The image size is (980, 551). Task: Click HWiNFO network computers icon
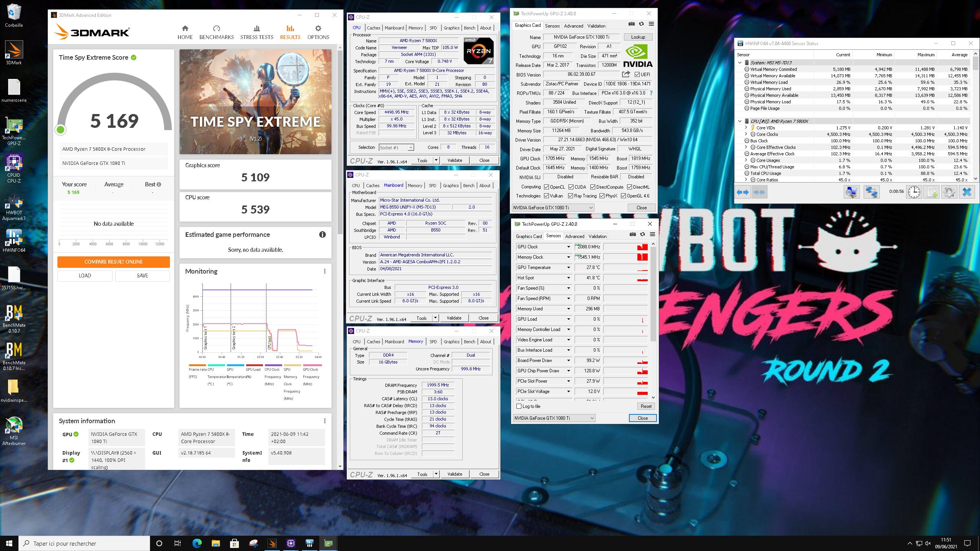[871, 192]
